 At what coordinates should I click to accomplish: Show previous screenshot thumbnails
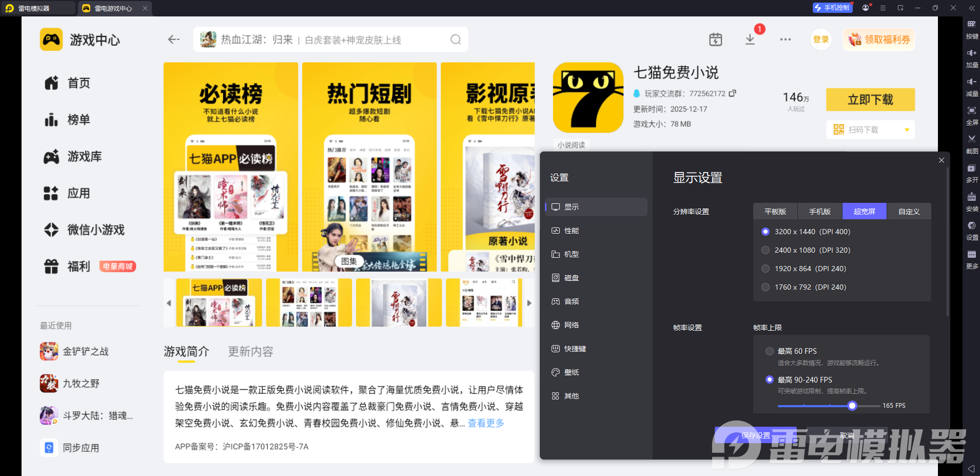pos(169,303)
